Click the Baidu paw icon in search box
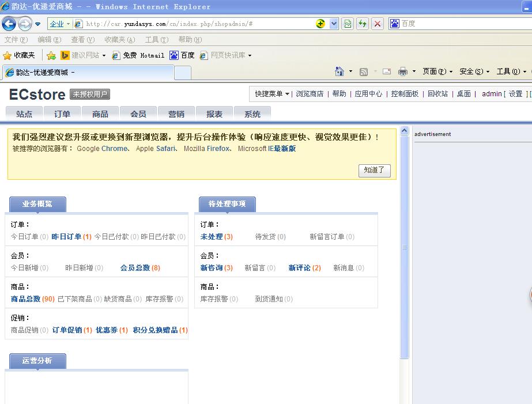Viewport: 532px width, 404px height. pyautogui.click(x=395, y=24)
